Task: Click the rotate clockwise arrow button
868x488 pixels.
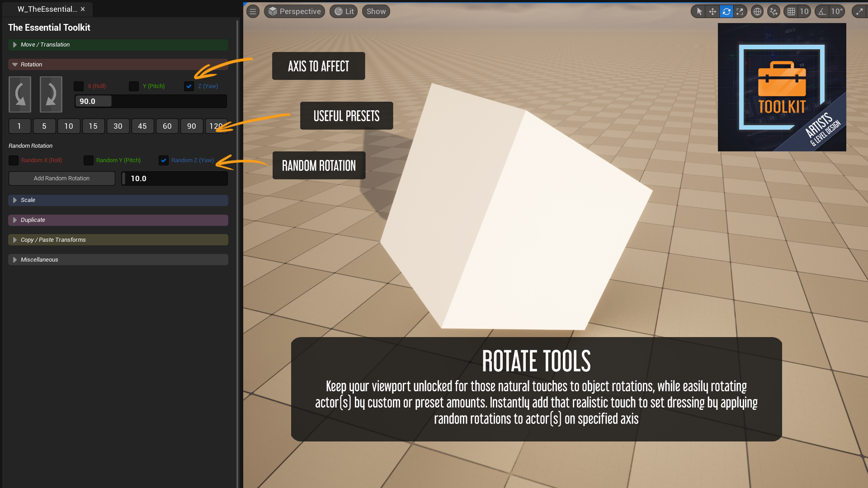Action: 51,94
